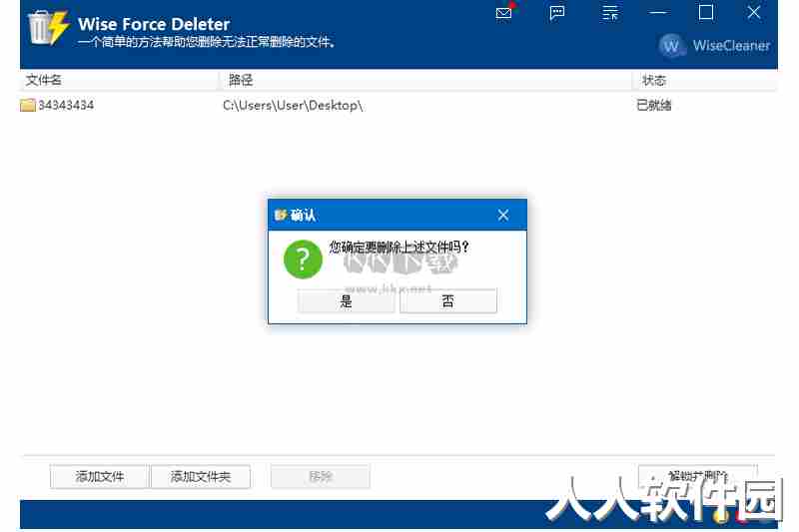This screenshot has height=532, width=799.
Task: Click the green question mark icon in dialog
Action: [304, 260]
